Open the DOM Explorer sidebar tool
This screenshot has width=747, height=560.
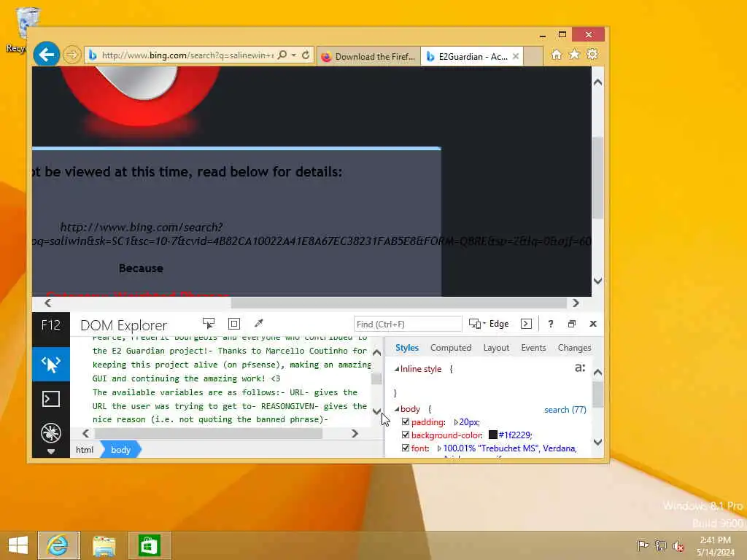pyautogui.click(x=51, y=365)
